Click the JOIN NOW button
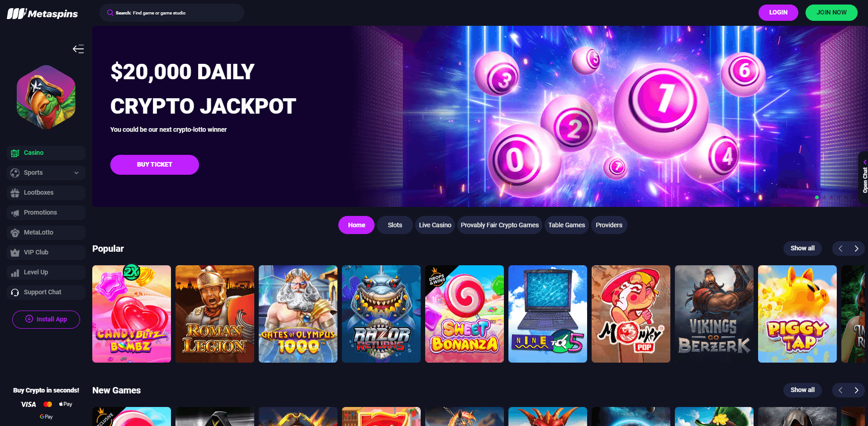This screenshot has height=426, width=868. [x=831, y=13]
